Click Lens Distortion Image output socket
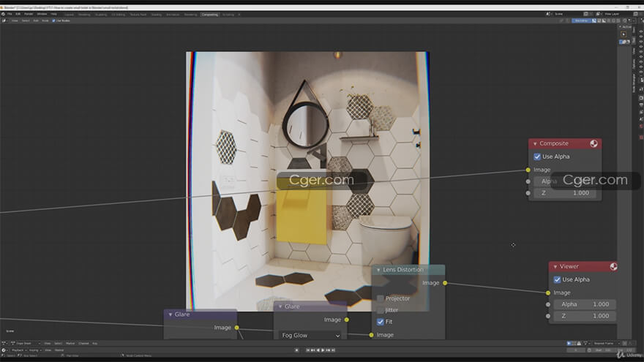 pyautogui.click(x=445, y=283)
